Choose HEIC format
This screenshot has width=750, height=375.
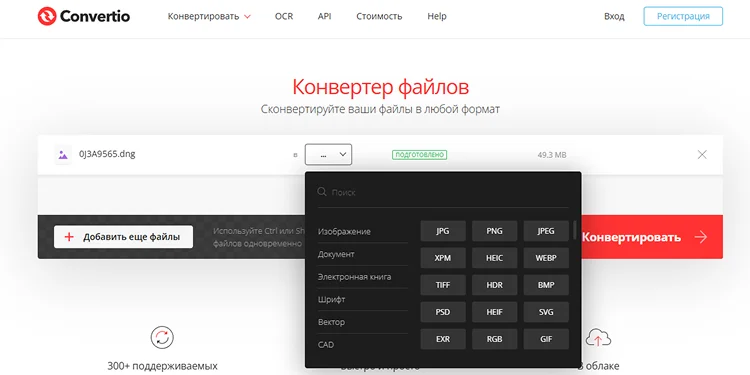coord(495,258)
